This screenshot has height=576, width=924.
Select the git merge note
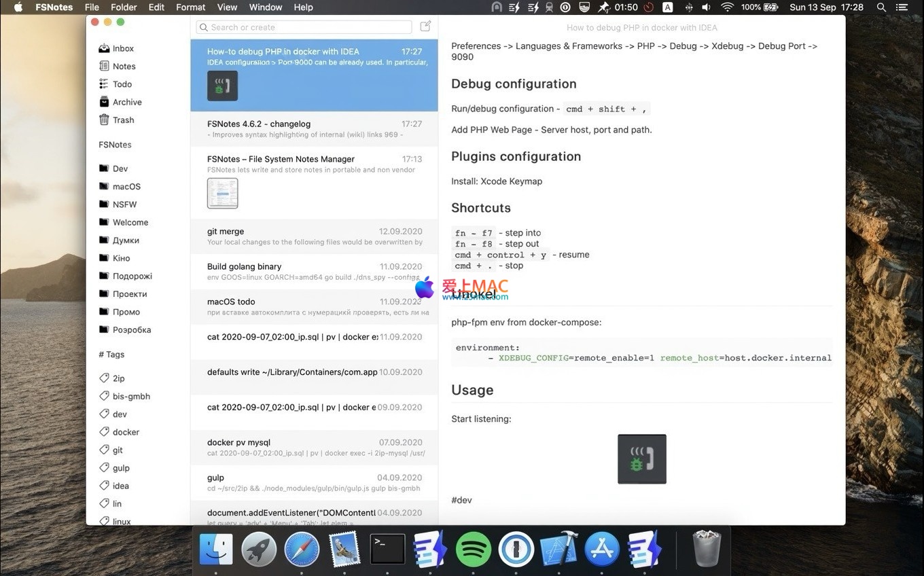314,236
